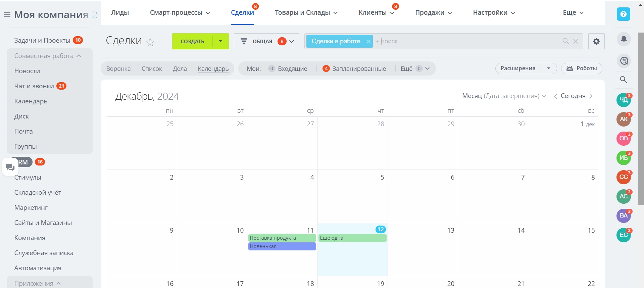Open the Лиды tab
This screenshot has height=288, width=644.
click(120, 13)
